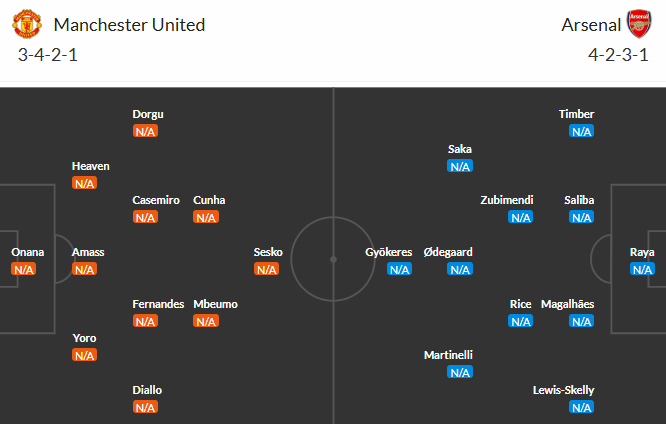Screen dimensions: 666x424
Task: Click Sesko's N/A rating badge
Action: (266, 269)
